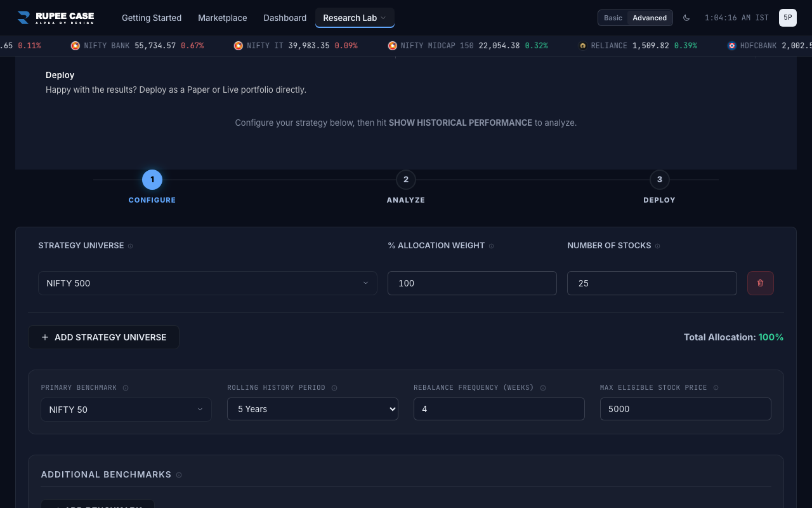The image size is (812, 508).
Task: Open the Getting Started page
Action: click(152, 18)
